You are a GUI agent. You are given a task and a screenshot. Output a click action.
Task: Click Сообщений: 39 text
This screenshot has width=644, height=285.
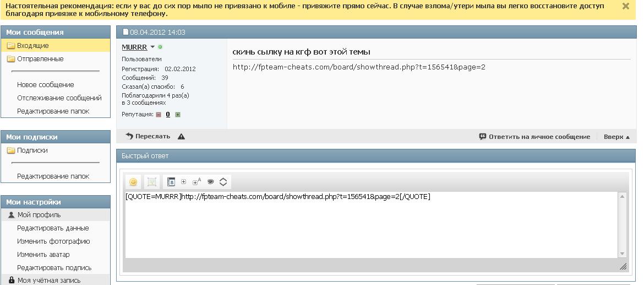pos(145,78)
